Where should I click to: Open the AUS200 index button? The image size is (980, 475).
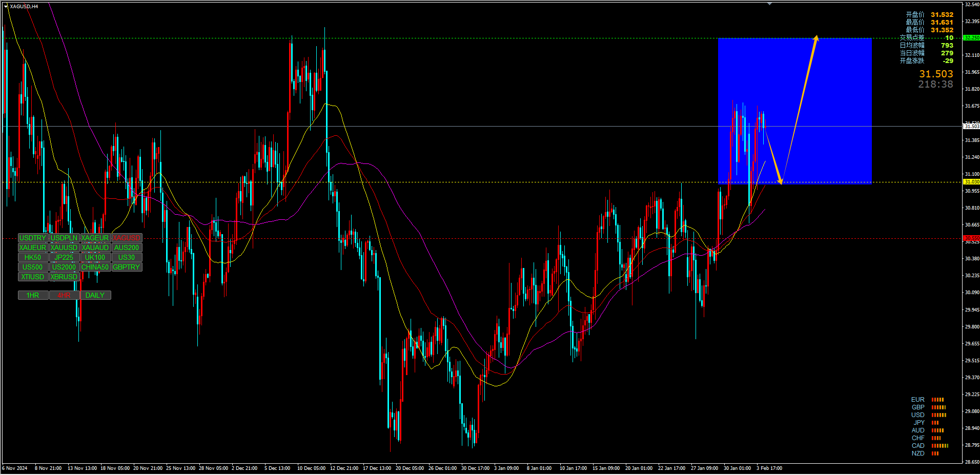point(127,247)
